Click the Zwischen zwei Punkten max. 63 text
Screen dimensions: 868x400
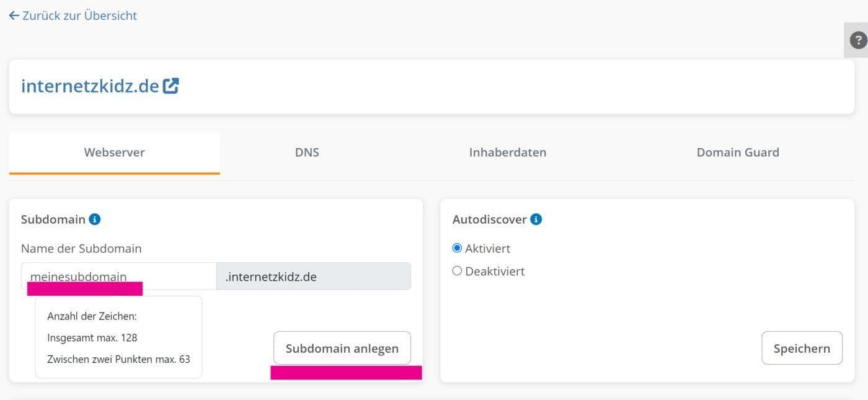click(x=118, y=359)
